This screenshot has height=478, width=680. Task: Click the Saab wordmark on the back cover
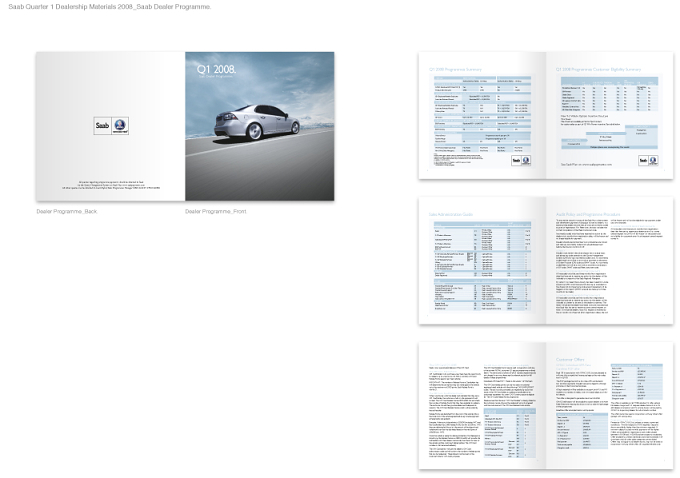102,125
